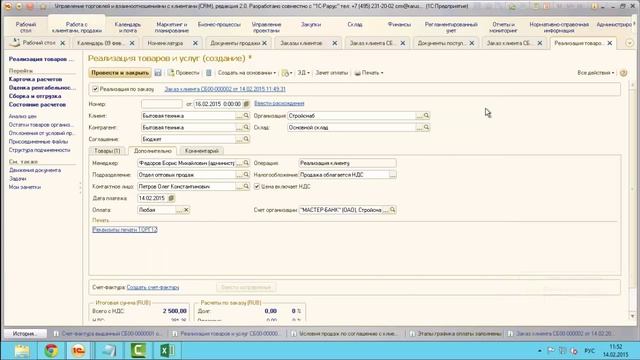Toggle the Реализация по заказу checkbox
Screen dimensions: 640x360
(95, 89)
